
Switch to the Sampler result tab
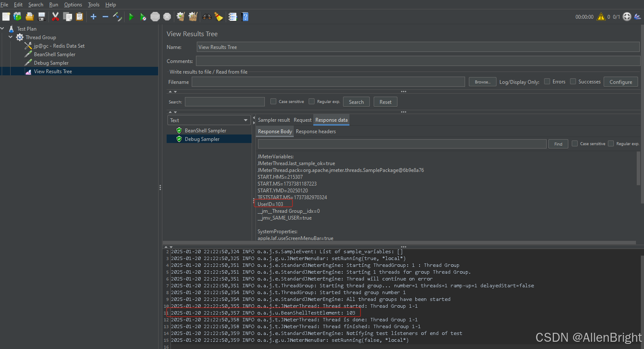tap(274, 120)
